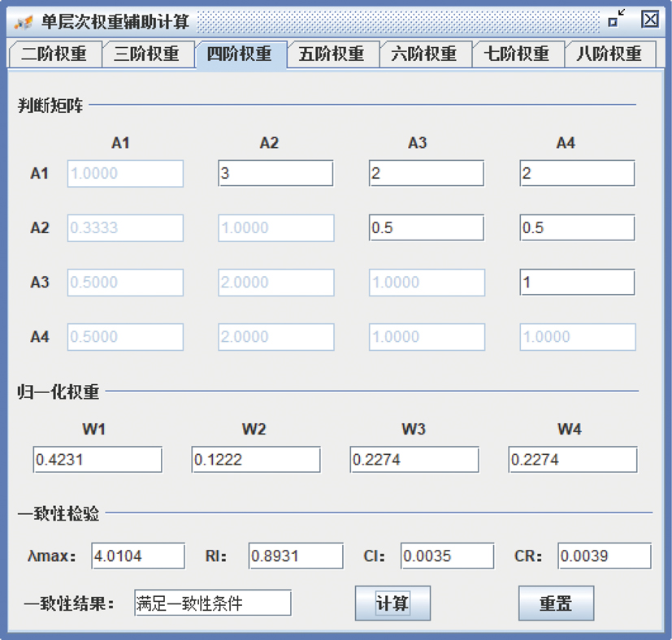672x640 pixels.
Task: Click row A2 column A4 input field
Action: (577, 227)
